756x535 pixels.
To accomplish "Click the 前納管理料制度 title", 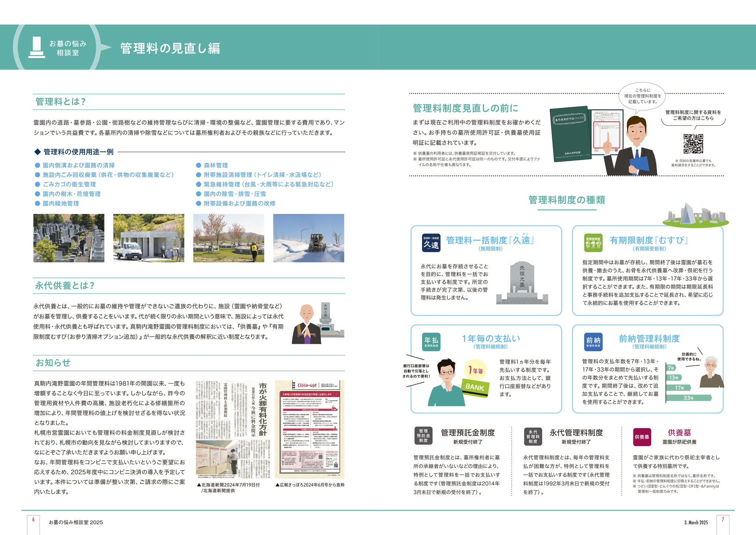I will point(649,338).
